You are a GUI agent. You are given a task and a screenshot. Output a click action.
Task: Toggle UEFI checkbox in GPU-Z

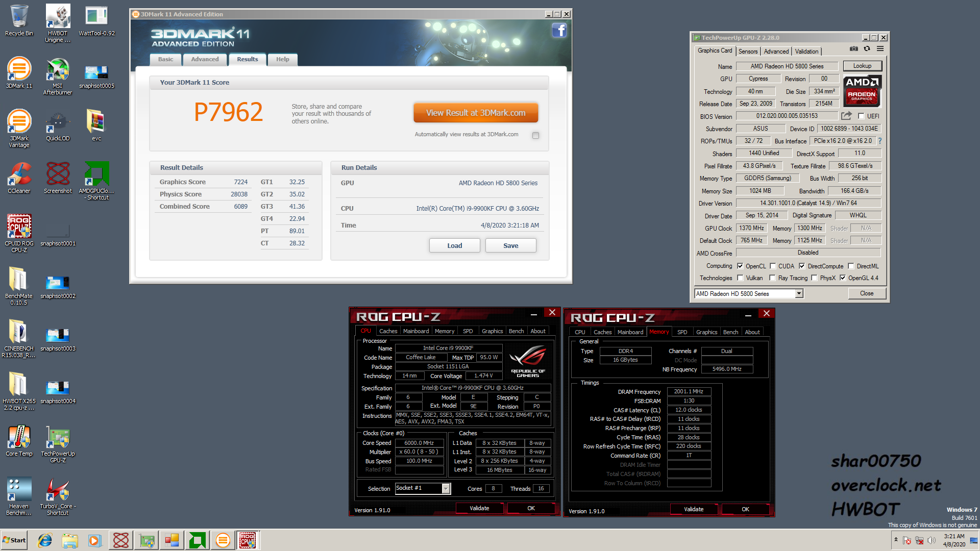tap(861, 116)
